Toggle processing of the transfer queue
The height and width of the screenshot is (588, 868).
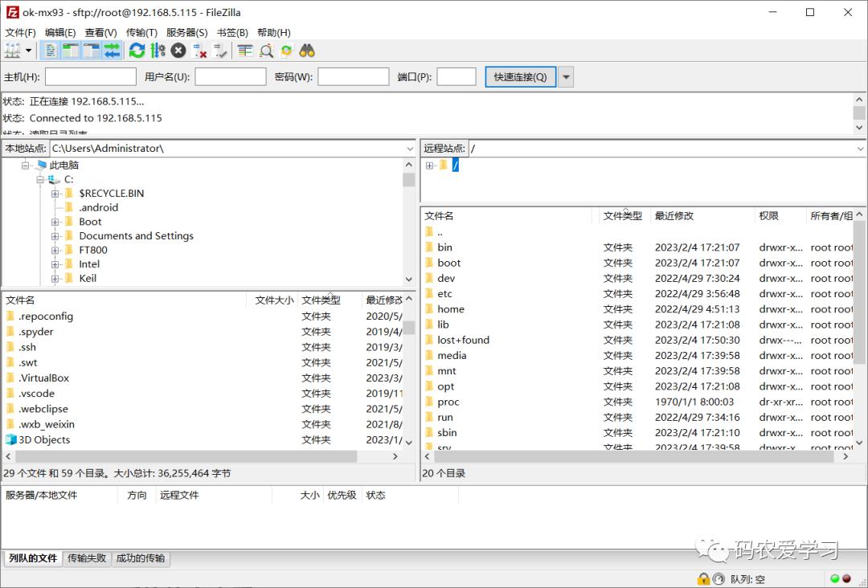click(x=158, y=51)
